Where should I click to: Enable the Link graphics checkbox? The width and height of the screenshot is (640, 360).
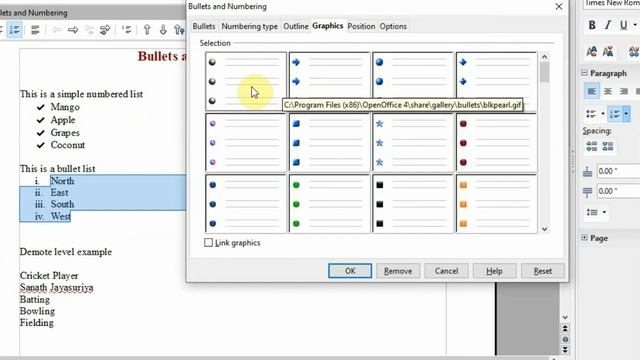(208, 242)
